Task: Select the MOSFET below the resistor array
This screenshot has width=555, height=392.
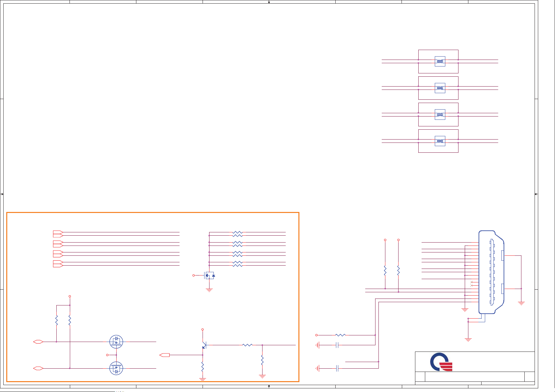Action: [x=209, y=275]
